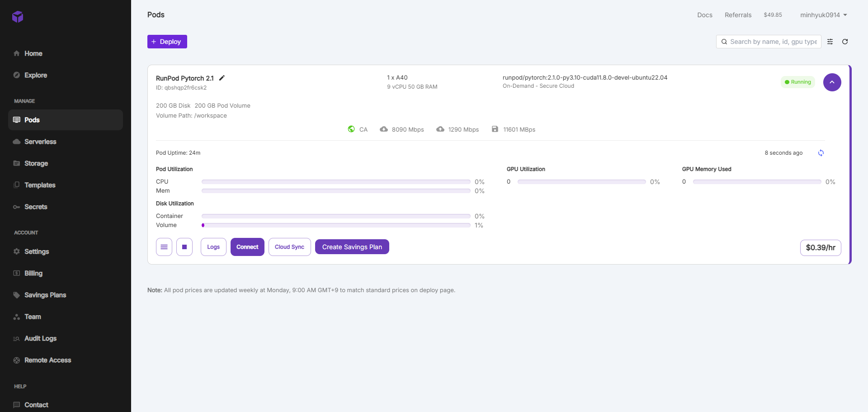Click the Mem utilization bar
This screenshot has height=412, width=868.
point(336,191)
